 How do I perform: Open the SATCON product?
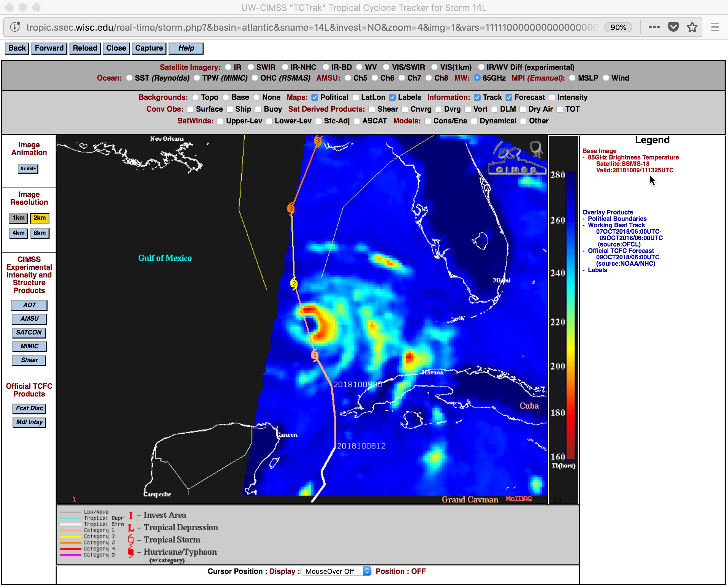point(29,333)
